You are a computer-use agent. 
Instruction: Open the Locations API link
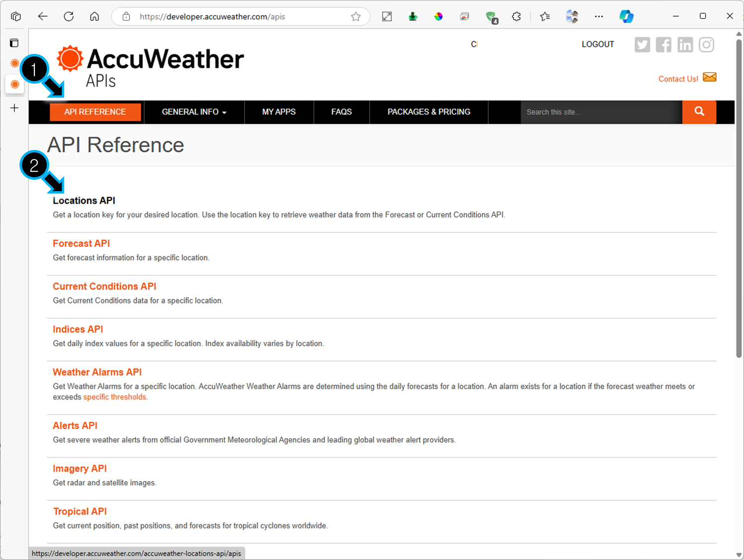[84, 201]
